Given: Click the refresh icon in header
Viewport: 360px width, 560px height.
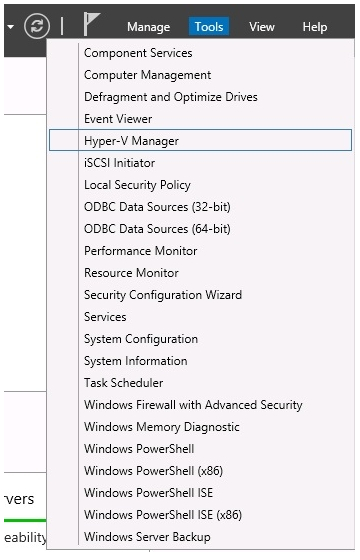Looking at the screenshot, I should (37, 26).
